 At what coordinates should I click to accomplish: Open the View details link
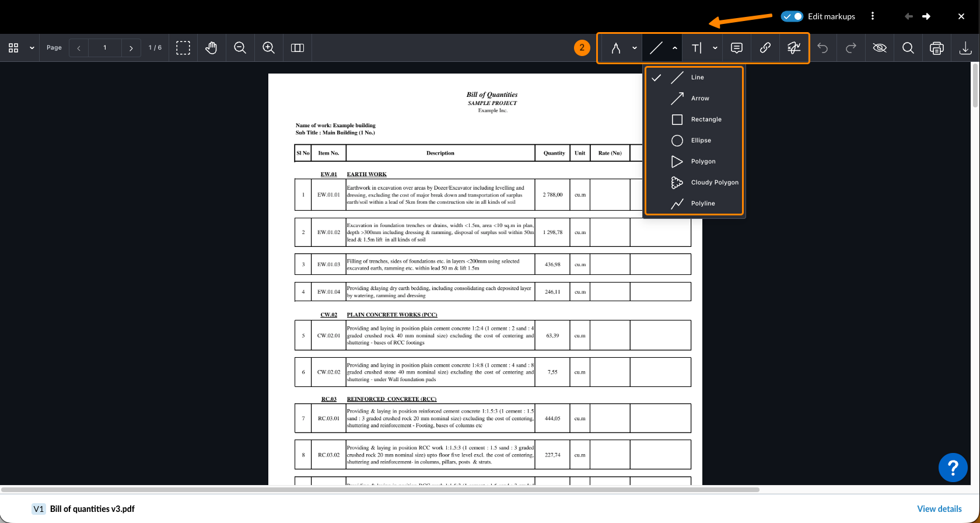point(939,509)
